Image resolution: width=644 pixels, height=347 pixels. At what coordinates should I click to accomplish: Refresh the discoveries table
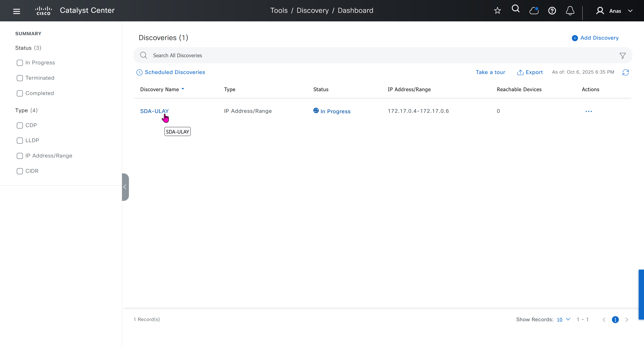(x=626, y=72)
